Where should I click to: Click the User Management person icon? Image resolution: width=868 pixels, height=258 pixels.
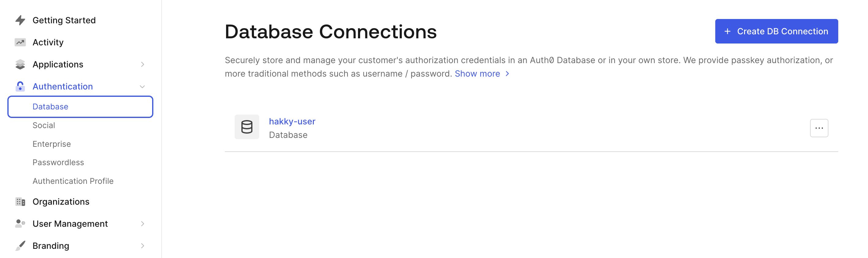coord(20,224)
